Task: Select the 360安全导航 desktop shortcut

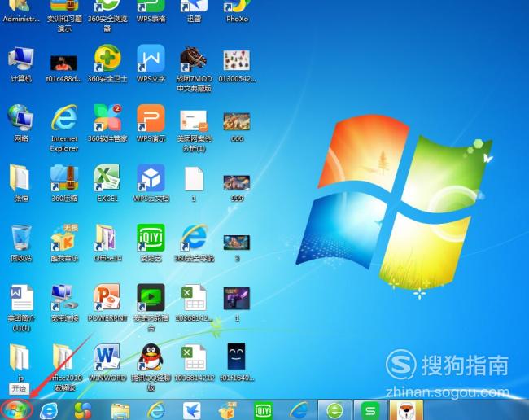Action: pyautogui.click(x=194, y=243)
